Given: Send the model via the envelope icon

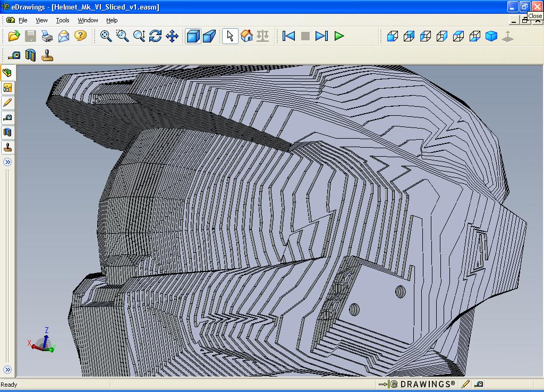Looking at the screenshot, I should point(64,36).
